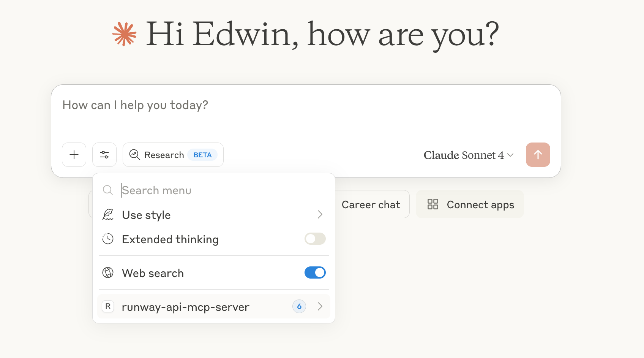Click the Research BETA button
Screen dimensions: 644x358
(173, 155)
